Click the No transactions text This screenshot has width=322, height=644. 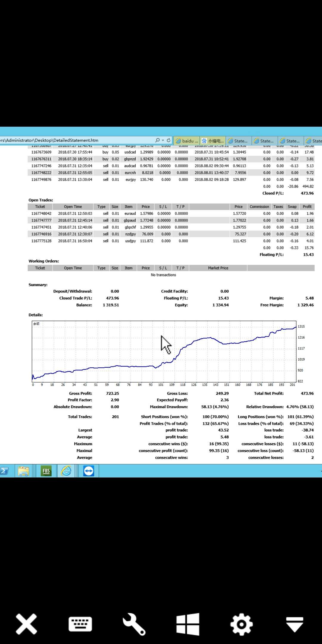tap(163, 275)
